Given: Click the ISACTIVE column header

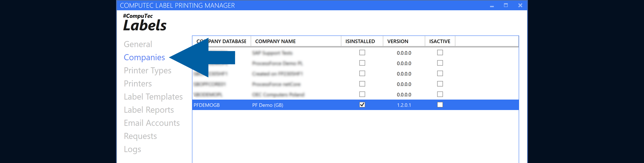Looking at the screenshot, I should click(440, 41).
